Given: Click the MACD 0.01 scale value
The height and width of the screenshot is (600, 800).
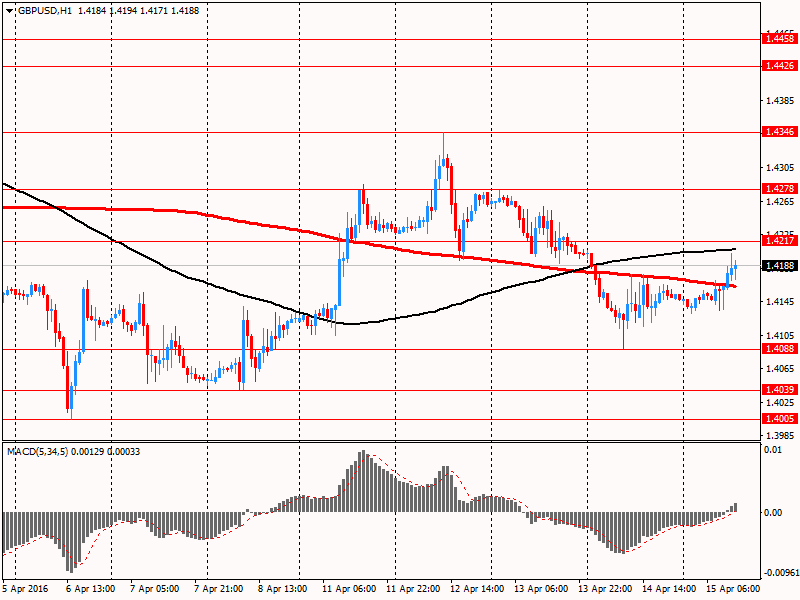Looking at the screenshot, I should tap(773, 450).
